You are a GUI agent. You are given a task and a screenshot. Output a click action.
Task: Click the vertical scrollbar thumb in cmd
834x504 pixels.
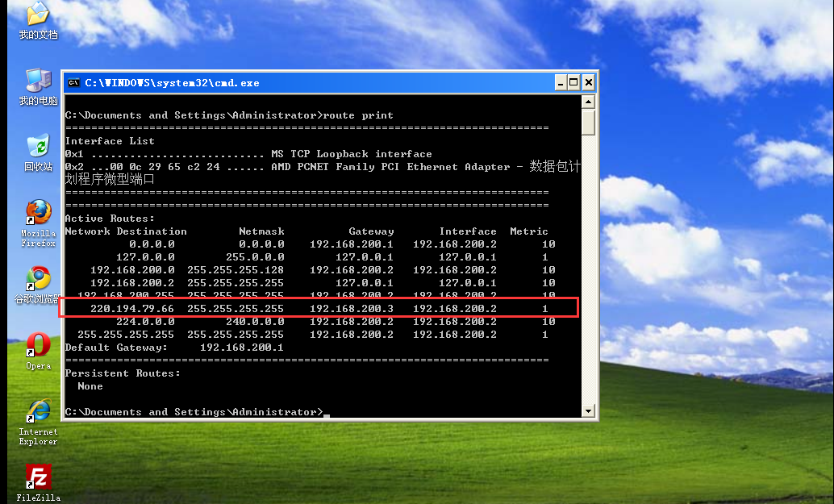588,123
